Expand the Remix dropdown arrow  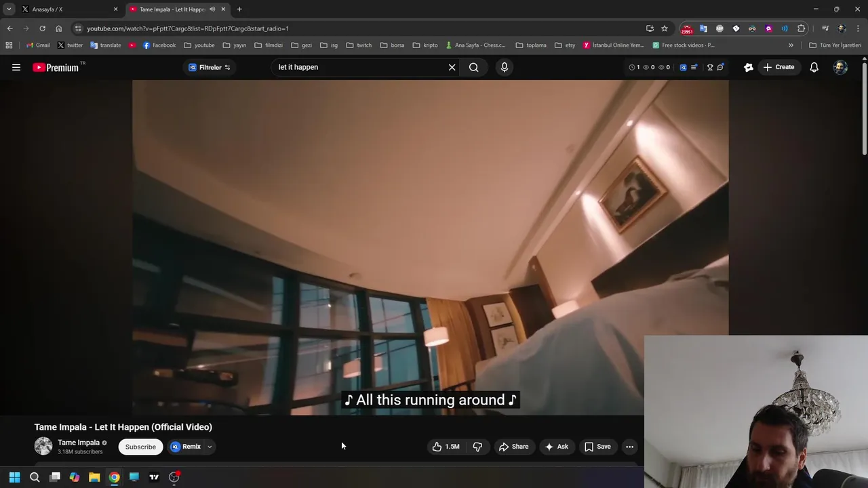(210, 447)
